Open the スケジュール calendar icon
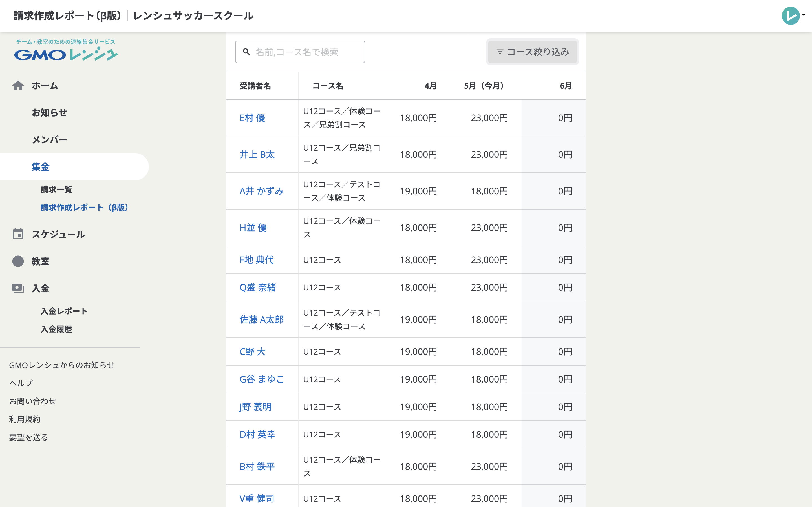This screenshot has height=507, width=812. 18,234
